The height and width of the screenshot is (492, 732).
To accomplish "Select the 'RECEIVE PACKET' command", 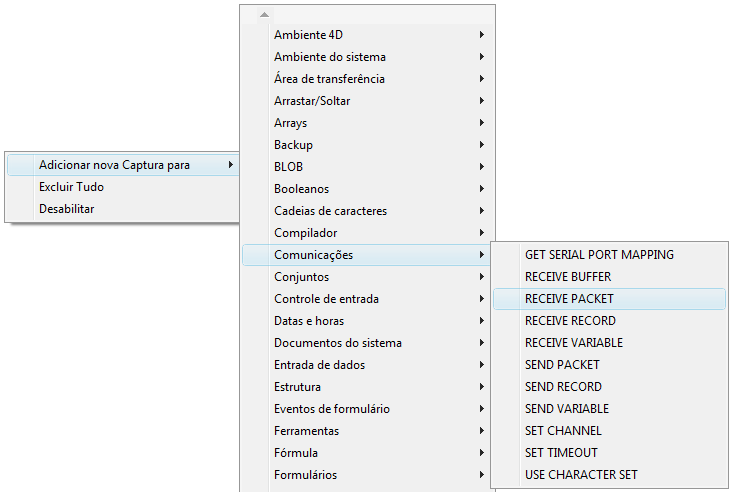I will pos(569,299).
